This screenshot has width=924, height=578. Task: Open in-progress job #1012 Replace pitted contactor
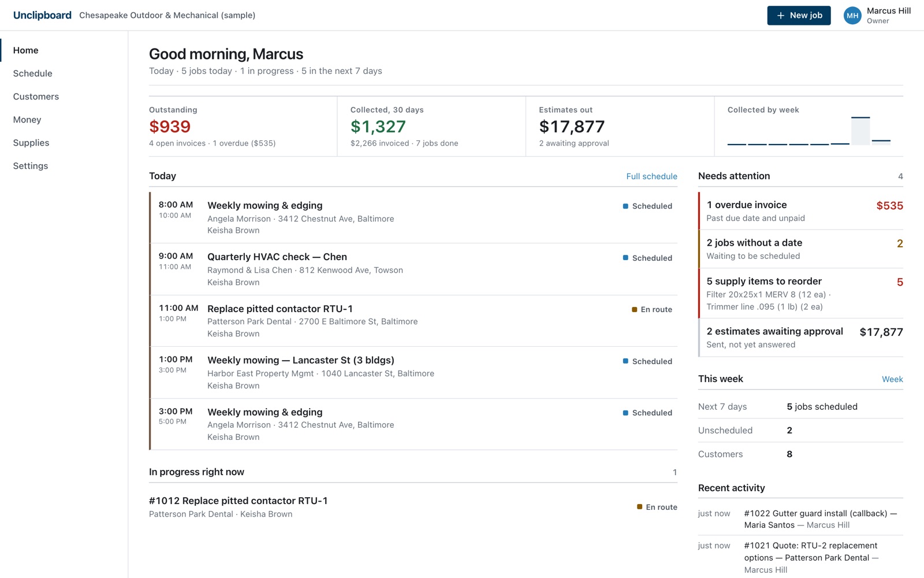413,507
